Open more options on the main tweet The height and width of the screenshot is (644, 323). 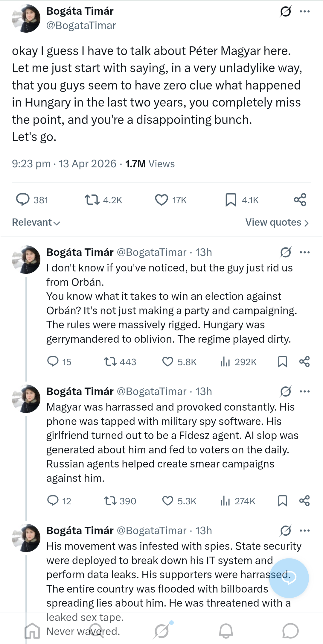pyautogui.click(x=304, y=12)
